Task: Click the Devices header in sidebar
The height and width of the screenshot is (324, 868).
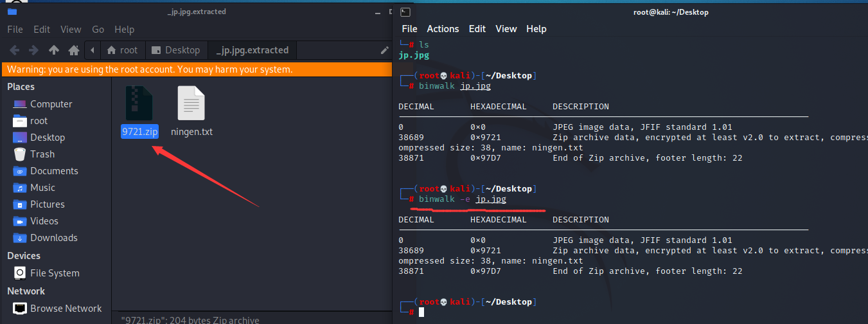Action: [24, 256]
